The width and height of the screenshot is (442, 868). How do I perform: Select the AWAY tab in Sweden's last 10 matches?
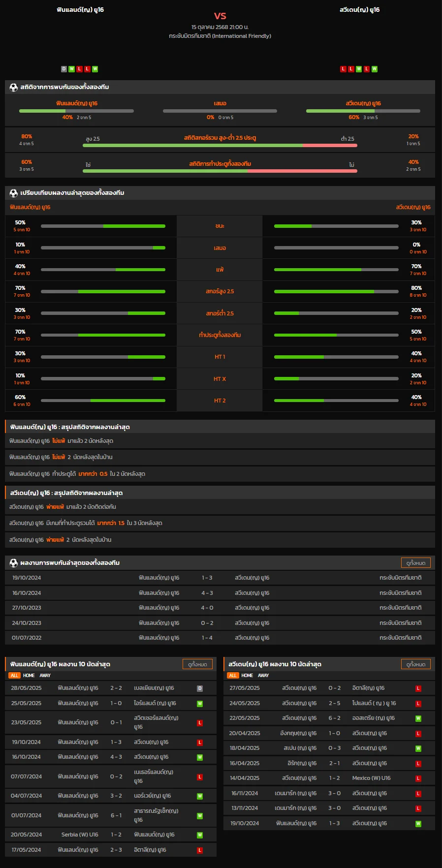pyautogui.click(x=263, y=676)
